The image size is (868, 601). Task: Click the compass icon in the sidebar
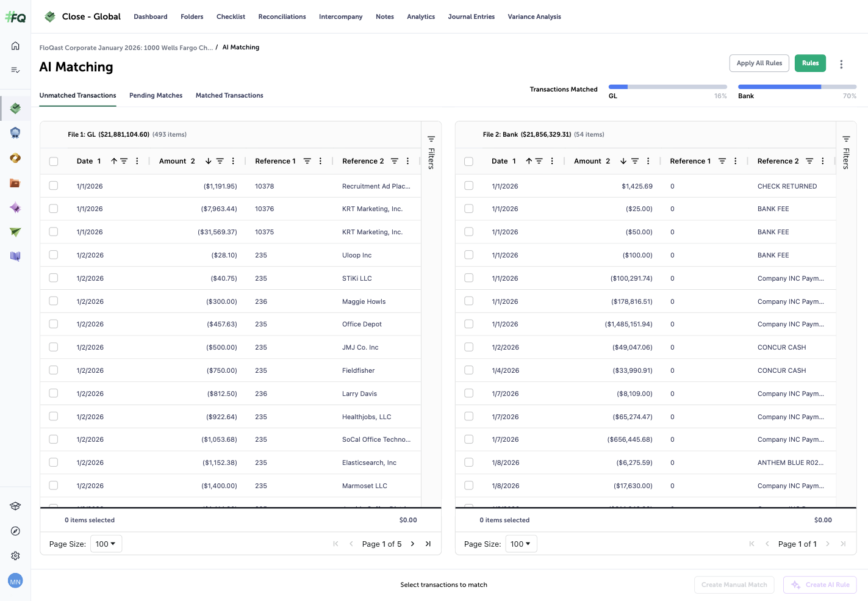(15, 531)
